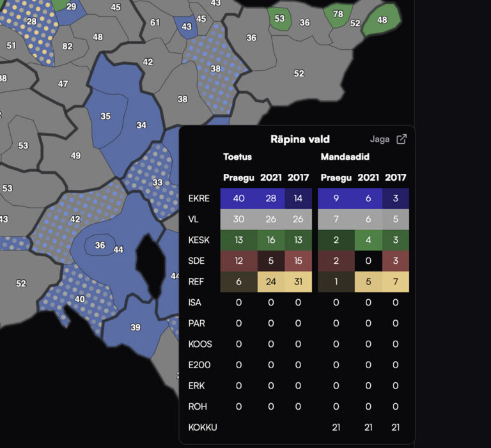Select the small blue region labeled 43

[186, 27]
